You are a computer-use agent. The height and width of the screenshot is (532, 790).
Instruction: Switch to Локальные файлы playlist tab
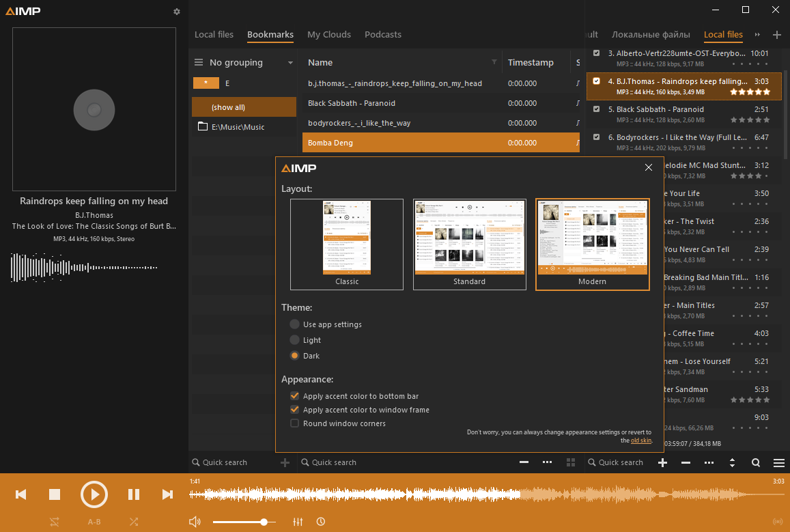click(651, 35)
